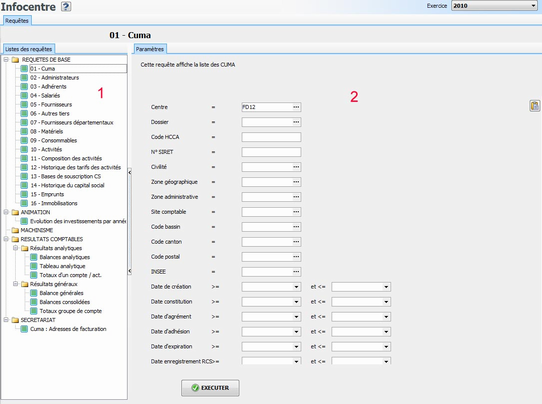
Task: Collapse the SECRETARIAT folder node
Action: tap(6, 320)
